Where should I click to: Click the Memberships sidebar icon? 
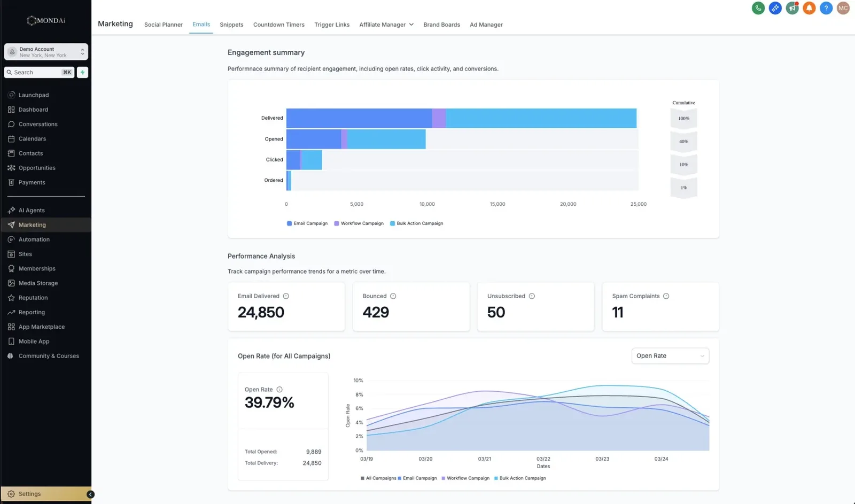pos(11,268)
